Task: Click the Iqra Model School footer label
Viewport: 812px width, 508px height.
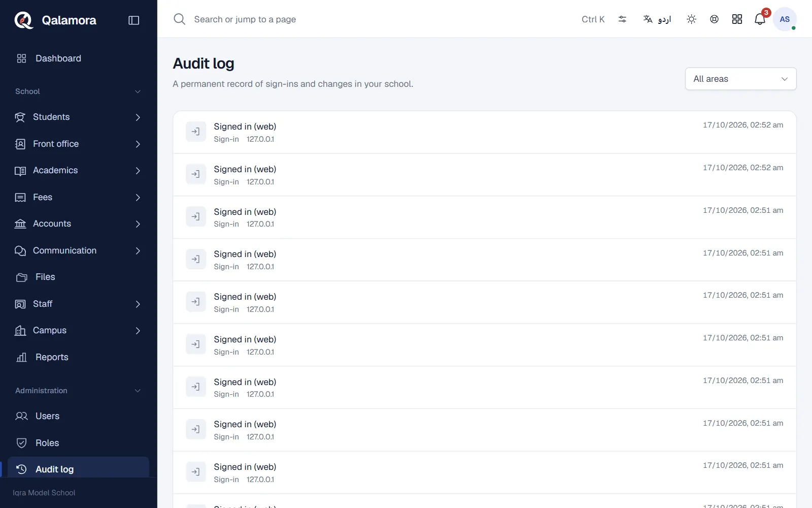Action: click(x=44, y=493)
